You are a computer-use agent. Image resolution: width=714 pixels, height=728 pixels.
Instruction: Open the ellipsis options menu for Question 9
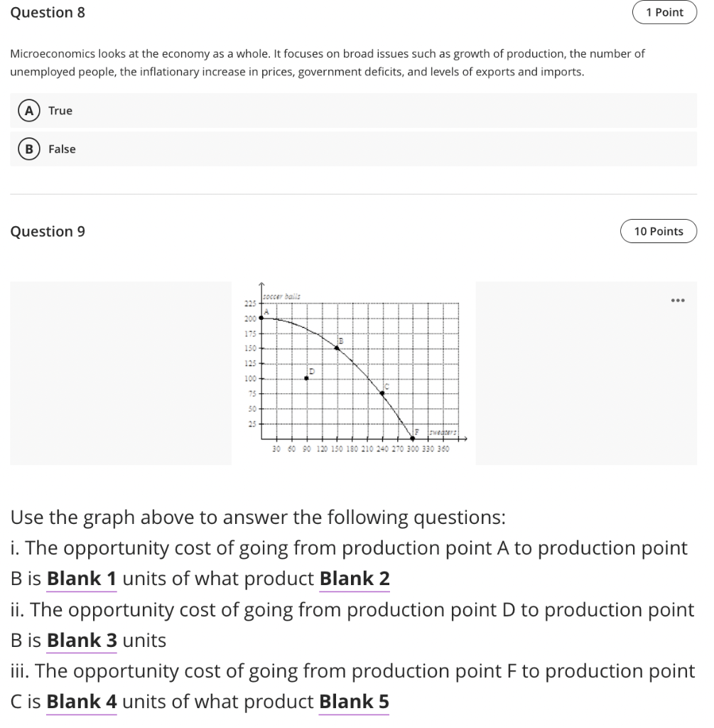point(677,300)
